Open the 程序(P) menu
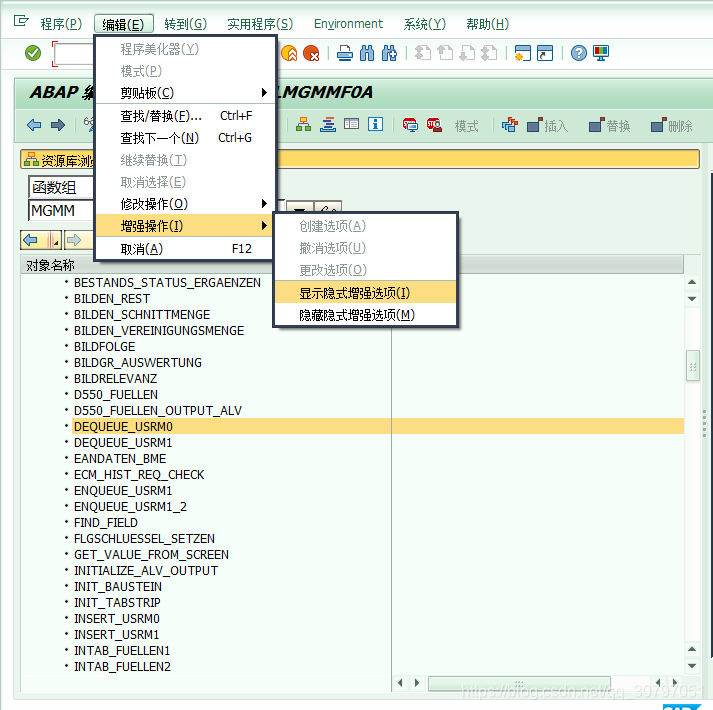The width and height of the screenshot is (713, 710). click(61, 24)
